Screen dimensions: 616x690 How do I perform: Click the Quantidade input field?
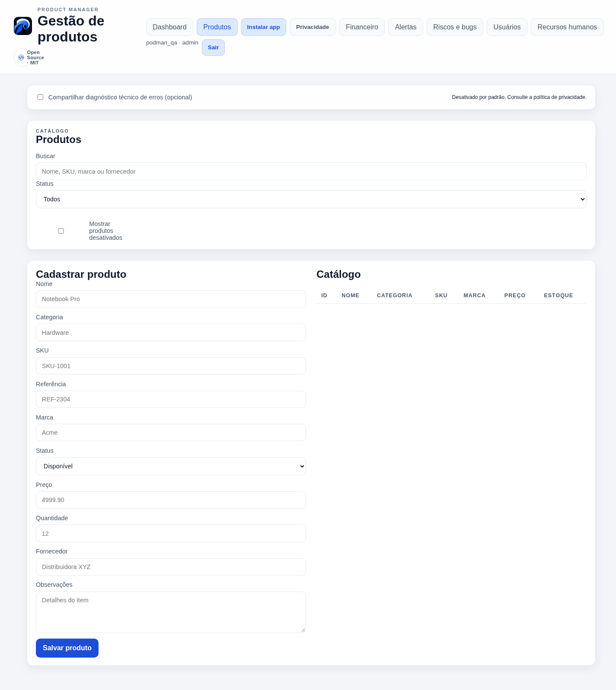tap(171, 534)
